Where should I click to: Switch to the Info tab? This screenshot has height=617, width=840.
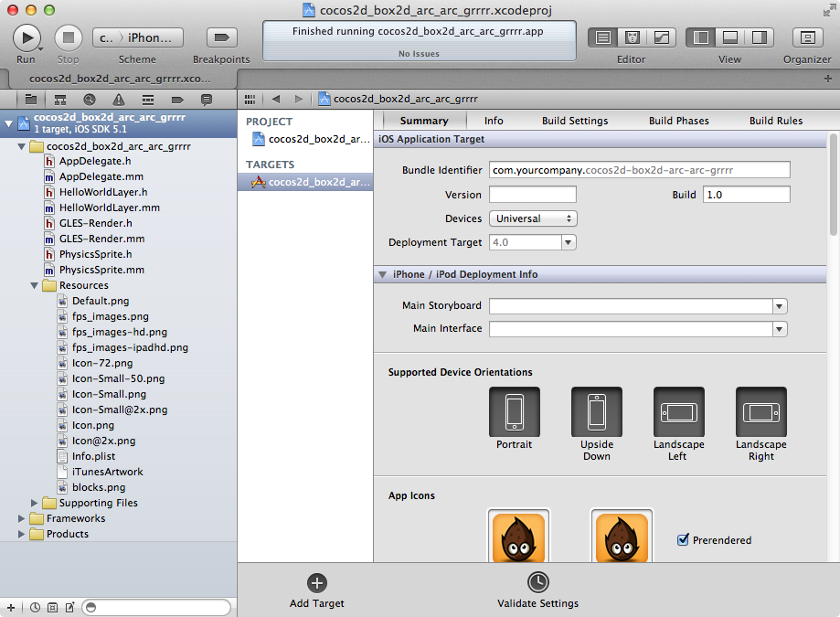pyautogui.click(x=494, y=121)
